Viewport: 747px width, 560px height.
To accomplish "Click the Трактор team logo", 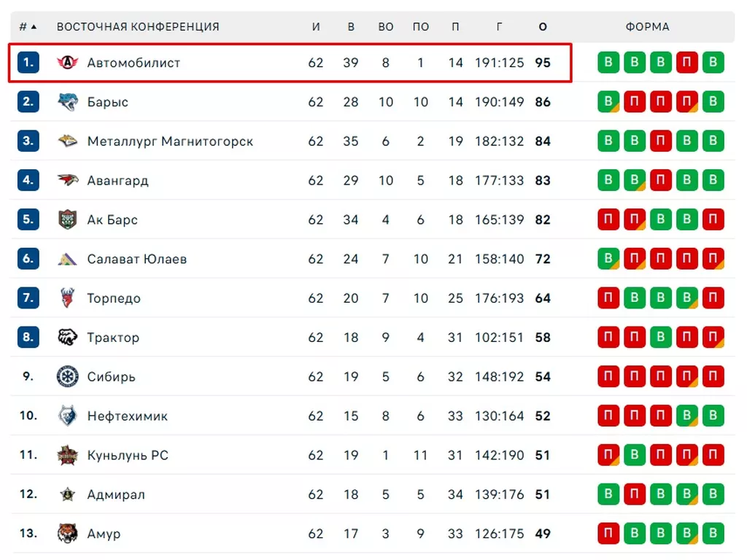I will tap(68, 338).
